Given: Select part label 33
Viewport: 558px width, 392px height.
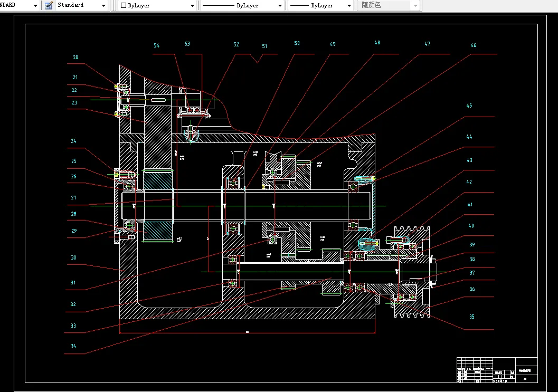Looking at the screenshot, I should [73, 326].
